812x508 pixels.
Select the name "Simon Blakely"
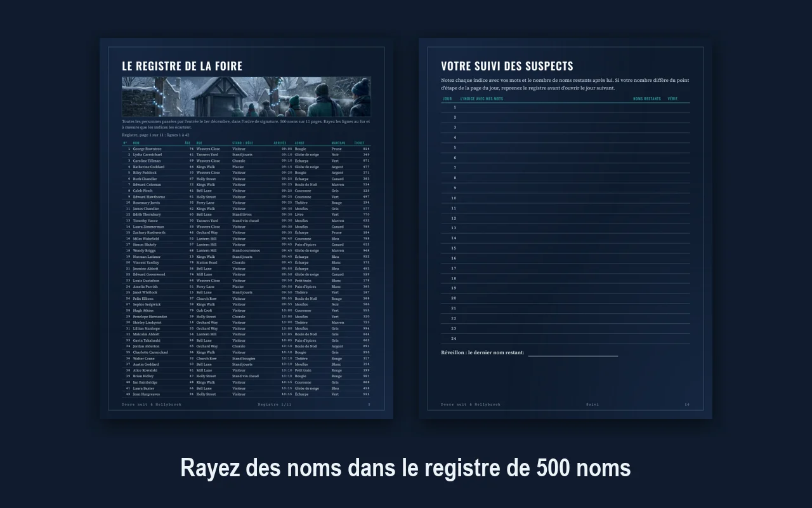tap(145, 244)
